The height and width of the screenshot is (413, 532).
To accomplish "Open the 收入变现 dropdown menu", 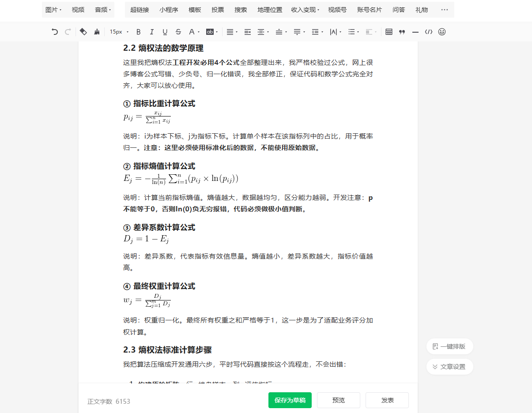I will click(x=305, y=10).
